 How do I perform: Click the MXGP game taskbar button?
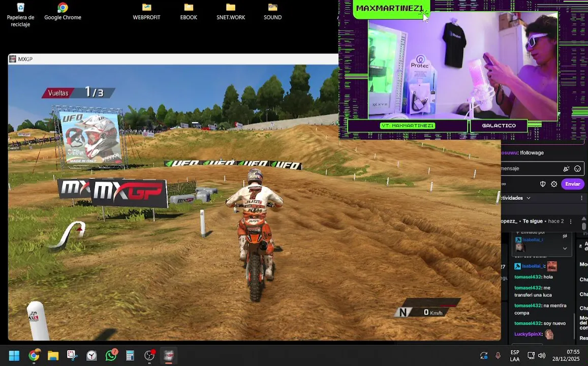(x=169, y=355)
